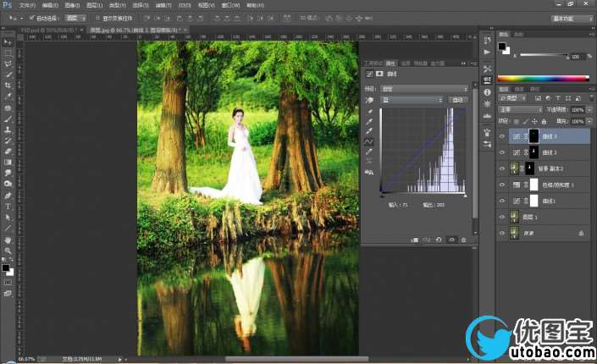Click the delete adjustment trash icon in Properties
The height and width of the screenshot is (364, 597).
(463, 240)
